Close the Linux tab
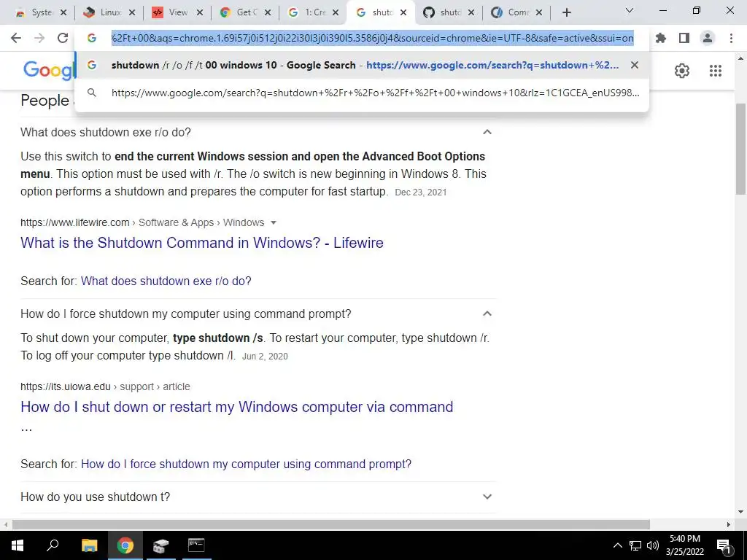This screenshot has height=560, width=747. (132, 13)
